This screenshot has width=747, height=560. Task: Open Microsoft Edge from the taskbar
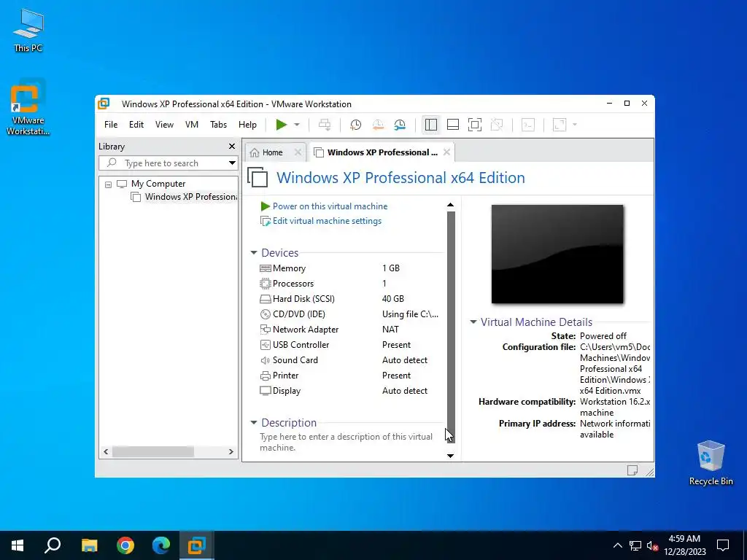click(x=161, y=545)
